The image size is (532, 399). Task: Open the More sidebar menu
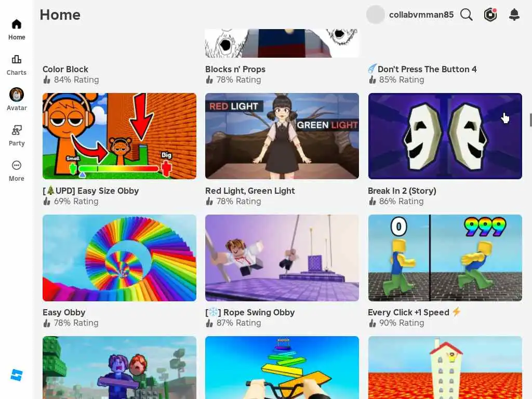tap(17, 170)
